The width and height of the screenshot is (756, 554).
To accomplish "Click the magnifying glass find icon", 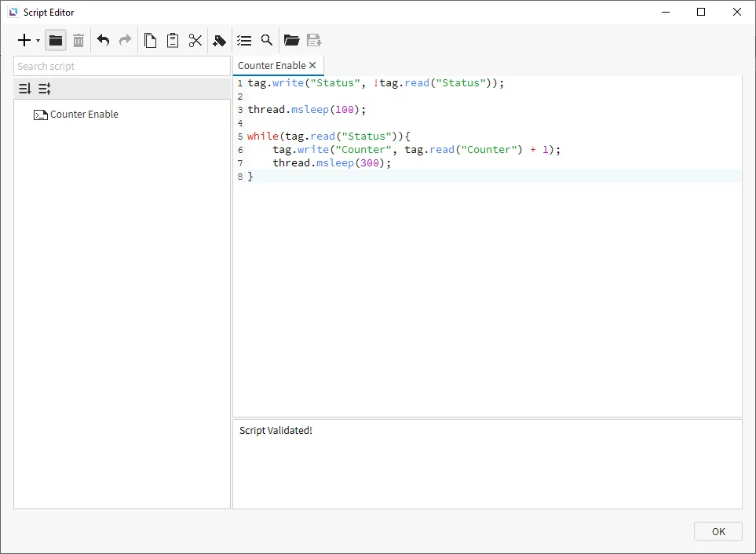I will [267, 40].
